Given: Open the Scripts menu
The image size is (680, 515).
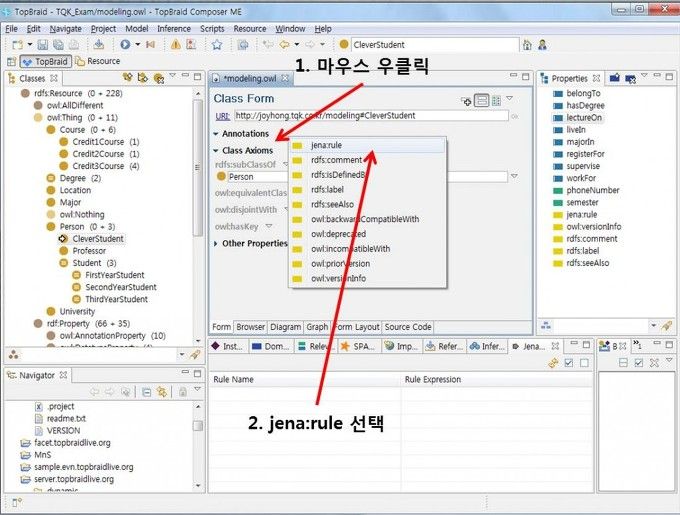Looking at the screenshot, I should pyautogui.click(x=212, y=29).
